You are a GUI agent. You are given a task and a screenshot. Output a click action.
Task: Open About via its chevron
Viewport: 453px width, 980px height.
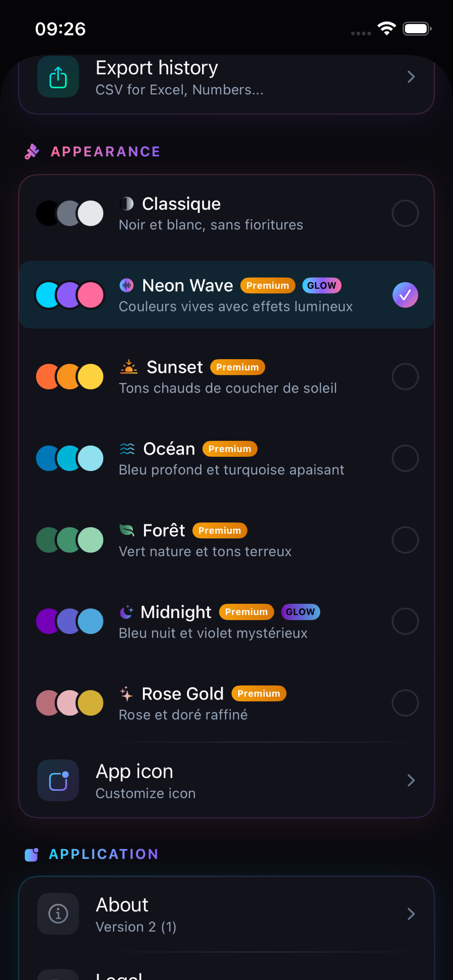pyautogui.click(x=411, y=914)
